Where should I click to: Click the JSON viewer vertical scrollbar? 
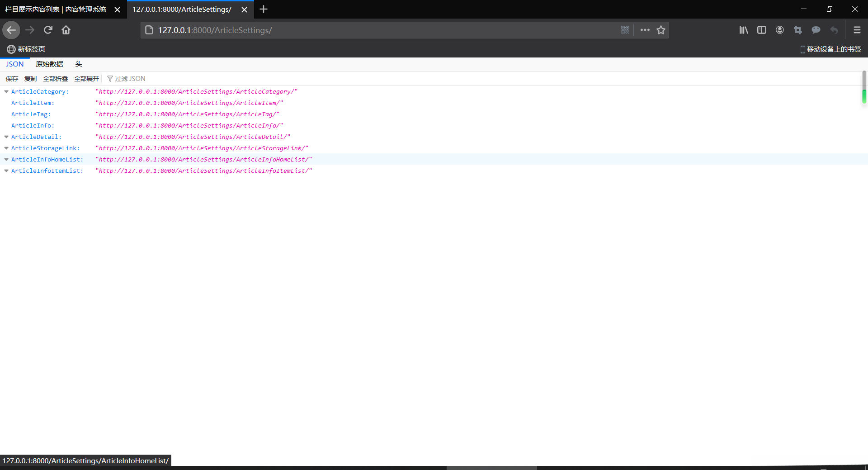(x=864, y=87)
